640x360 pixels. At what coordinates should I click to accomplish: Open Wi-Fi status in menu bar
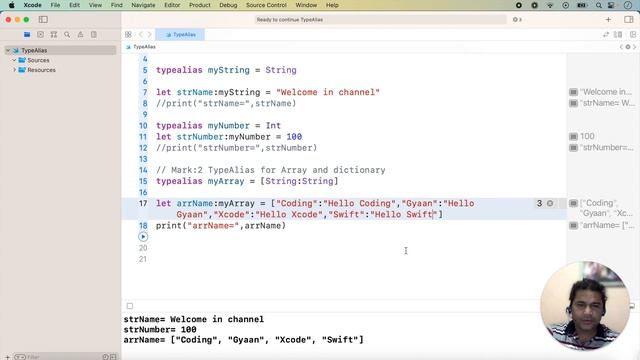(x=550, y=5)
